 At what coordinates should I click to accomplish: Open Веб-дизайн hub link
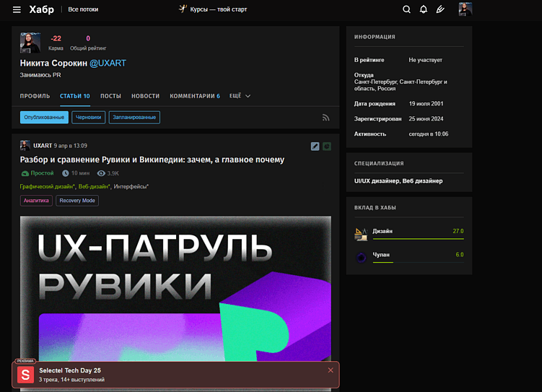tap(94, 187)
